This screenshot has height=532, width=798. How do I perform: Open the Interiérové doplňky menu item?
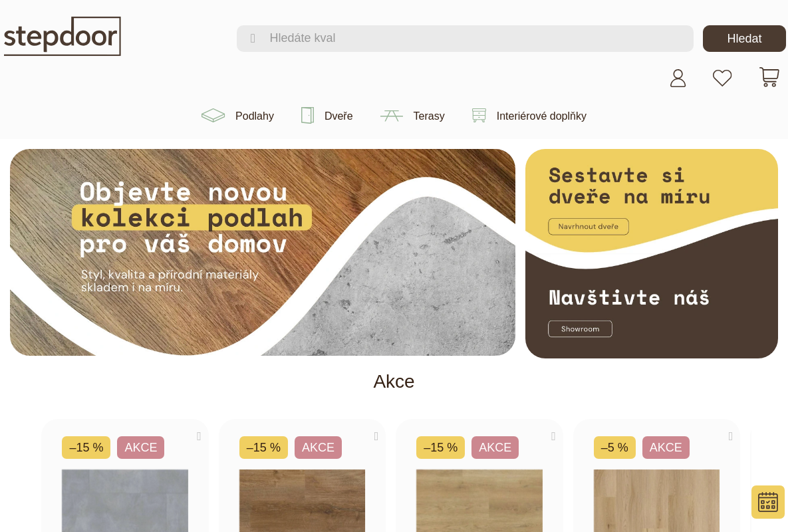[x=541, y=116]
